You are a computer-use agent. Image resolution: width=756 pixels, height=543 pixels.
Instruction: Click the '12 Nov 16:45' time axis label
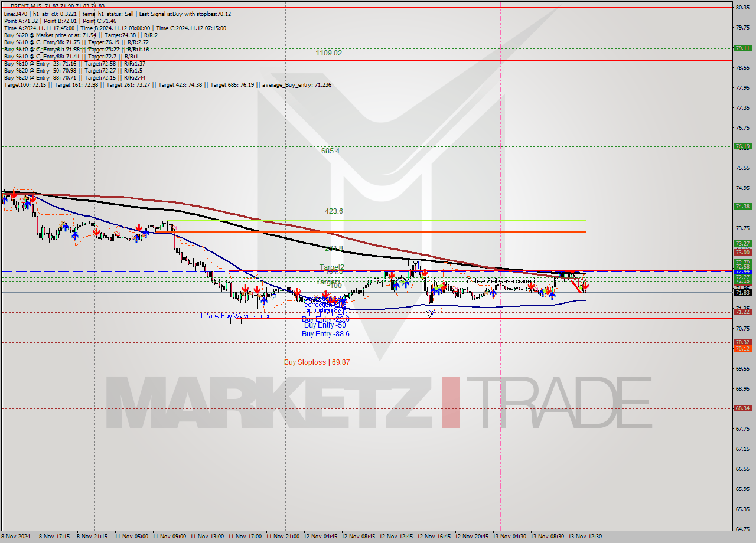[x=434, y=537]
